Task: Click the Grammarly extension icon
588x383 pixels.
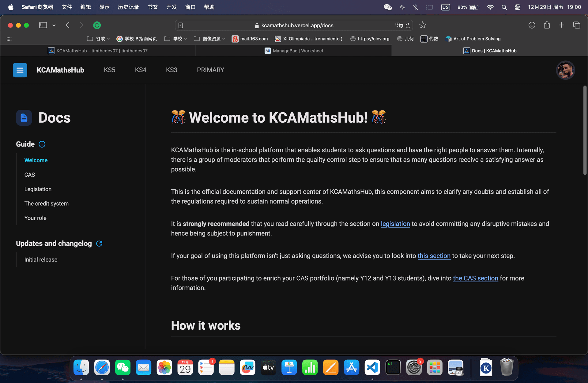Action: coord(97,25)
